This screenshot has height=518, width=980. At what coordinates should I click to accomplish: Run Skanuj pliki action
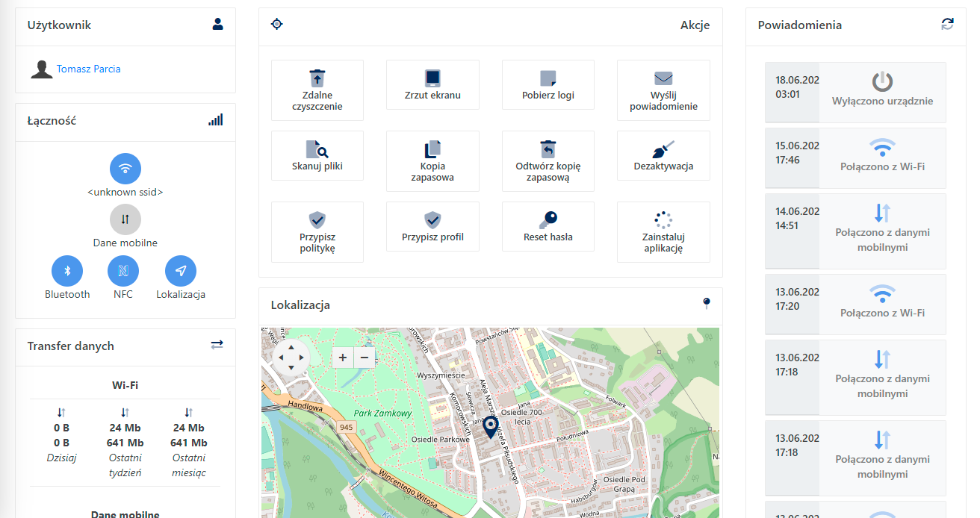point(317,155)
